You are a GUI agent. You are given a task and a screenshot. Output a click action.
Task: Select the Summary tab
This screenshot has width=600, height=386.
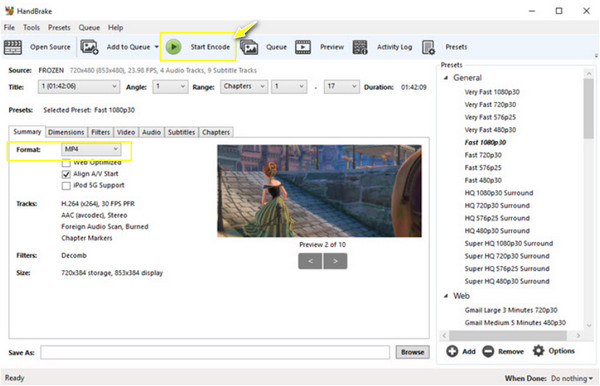click(27, 132)
